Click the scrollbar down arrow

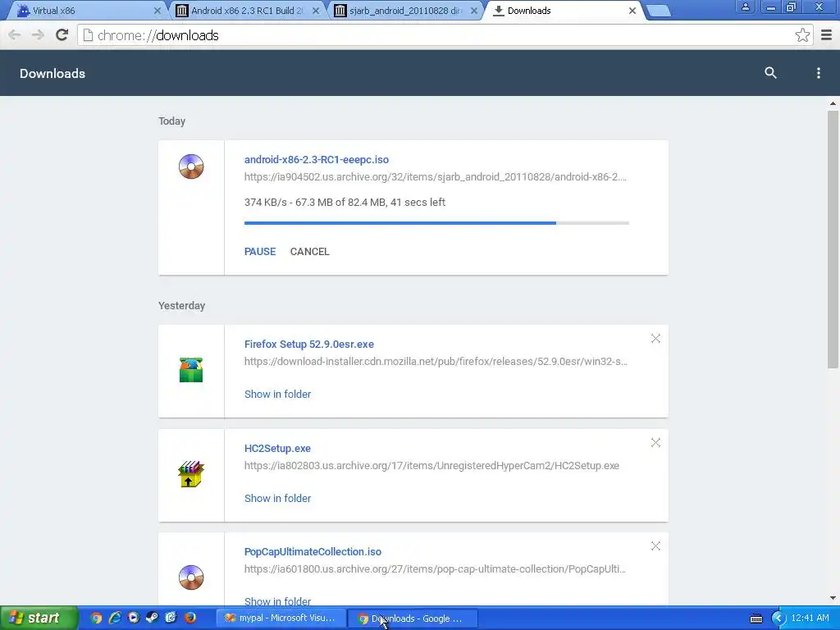click(833, 598)
